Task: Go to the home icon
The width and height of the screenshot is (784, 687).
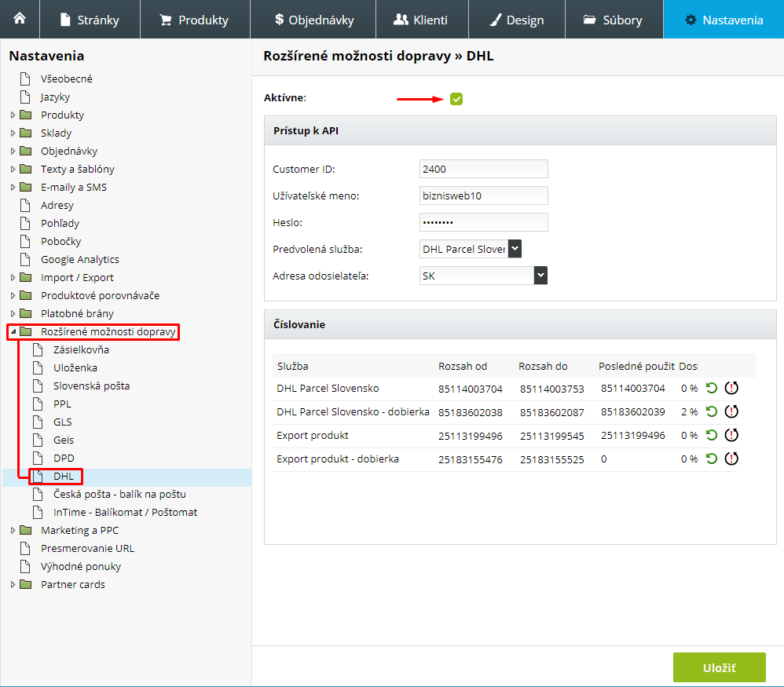Action: tap(20, 19)
